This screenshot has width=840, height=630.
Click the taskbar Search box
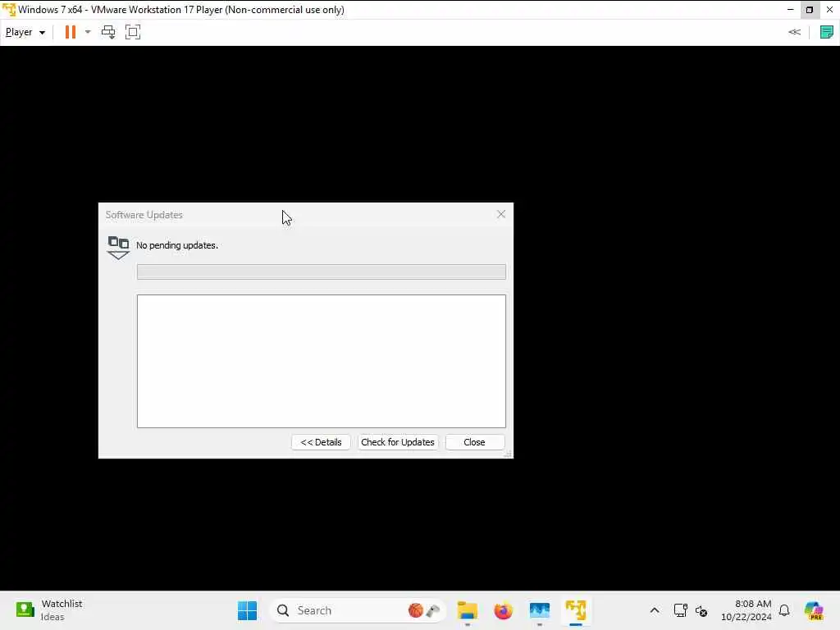[358, 610]
